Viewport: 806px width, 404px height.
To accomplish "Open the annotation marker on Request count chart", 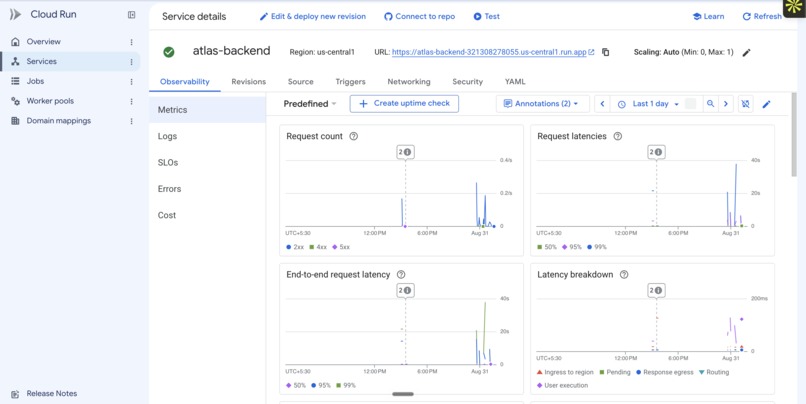I will tap(405, 152).
